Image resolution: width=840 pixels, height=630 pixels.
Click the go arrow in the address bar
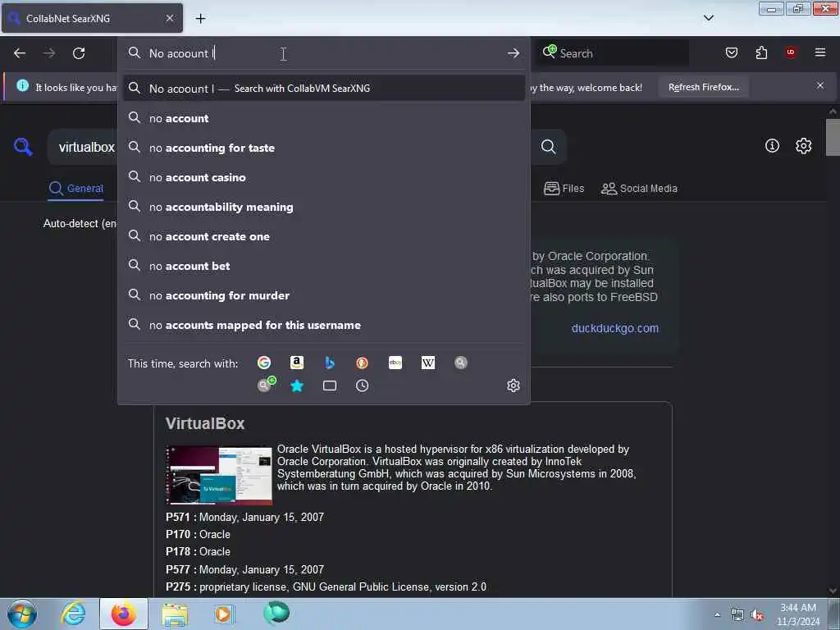(x=514, y=53)
